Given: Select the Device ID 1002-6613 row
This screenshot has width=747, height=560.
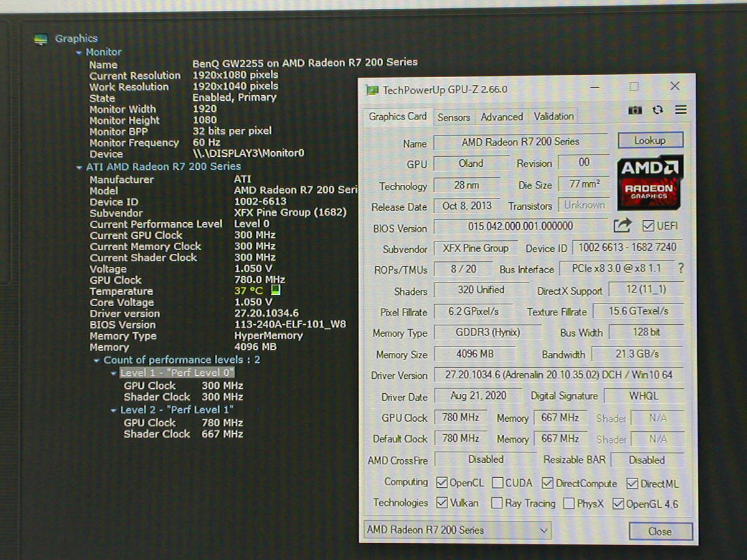Looking at the screenshot, I should coord(188,202).
